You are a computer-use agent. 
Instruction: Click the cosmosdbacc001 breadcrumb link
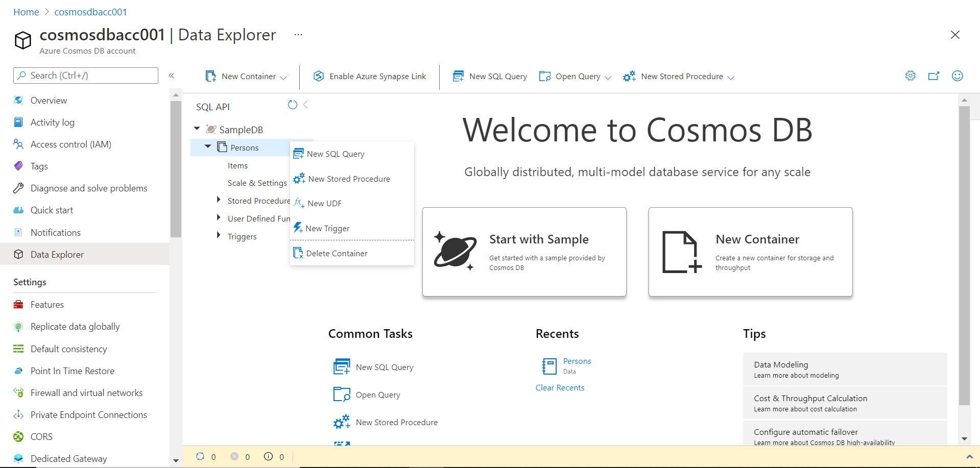pos(90,12)
